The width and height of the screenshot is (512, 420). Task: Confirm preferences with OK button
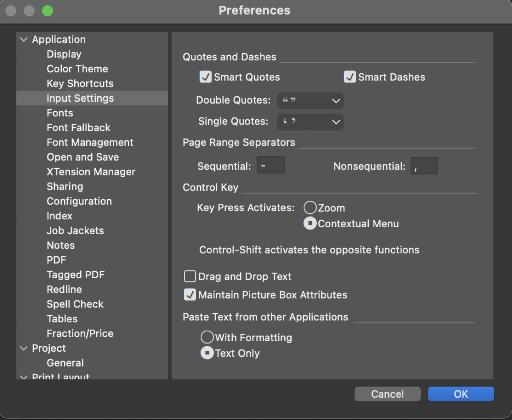click(461, 394)
